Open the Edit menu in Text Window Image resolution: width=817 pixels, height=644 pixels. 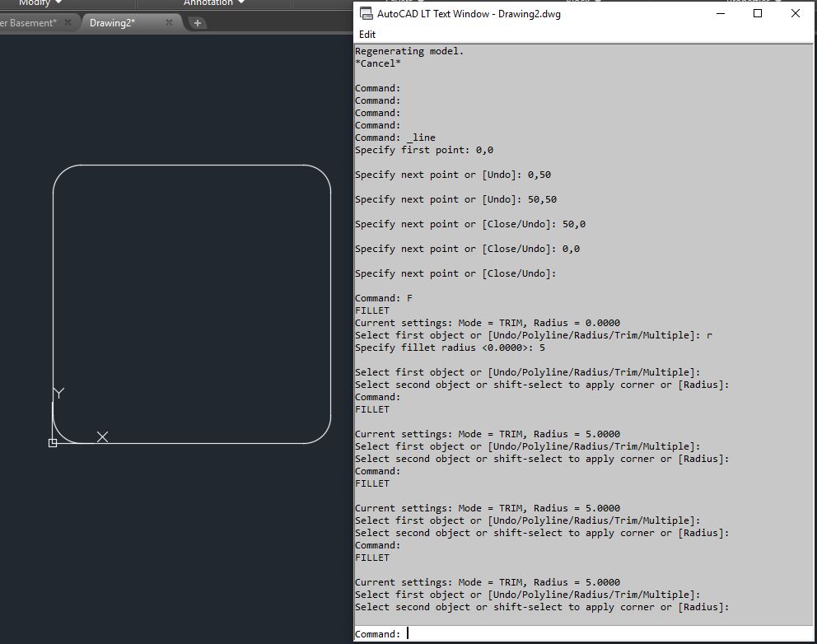coord(366,35)
